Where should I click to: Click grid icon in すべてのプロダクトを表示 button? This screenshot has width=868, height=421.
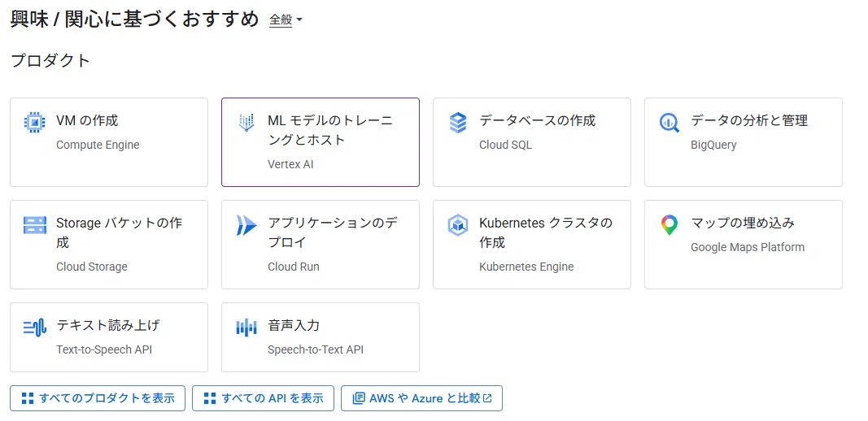click(x=27, y=398)
